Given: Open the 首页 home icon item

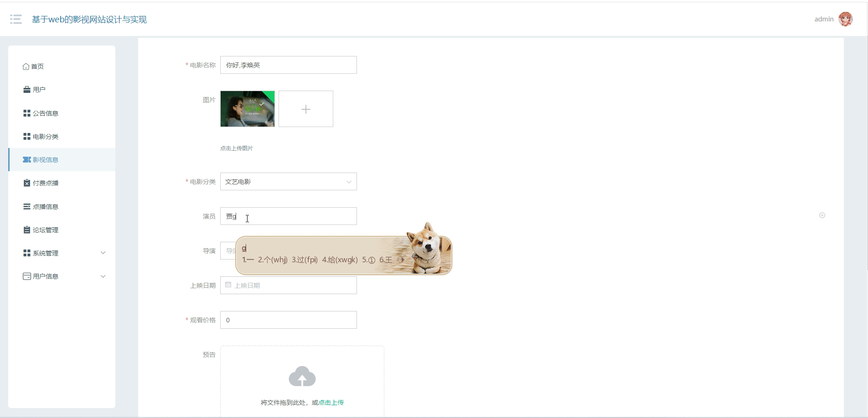Looking at the screenshot, I should [26, 66].
